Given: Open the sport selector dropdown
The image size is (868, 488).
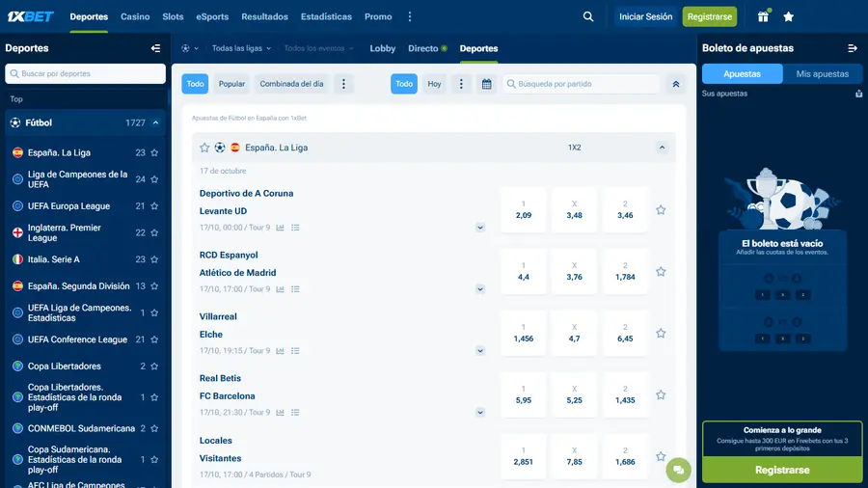Looking at the screenshot, I should coord(189,48).
